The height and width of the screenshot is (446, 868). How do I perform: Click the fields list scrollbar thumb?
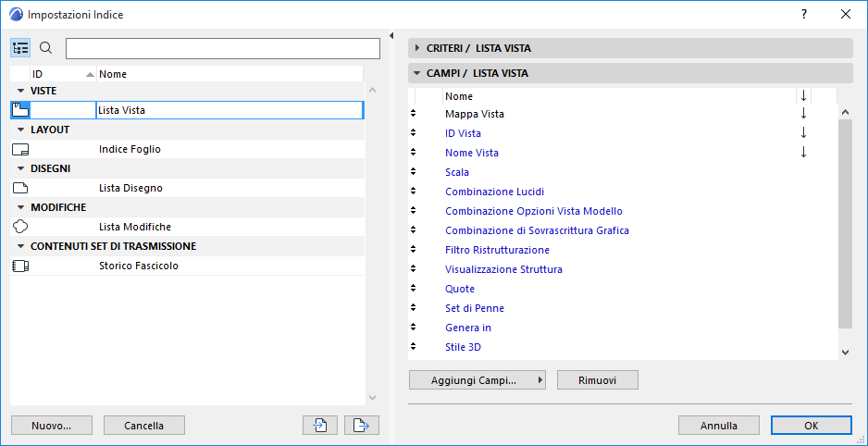845,224
